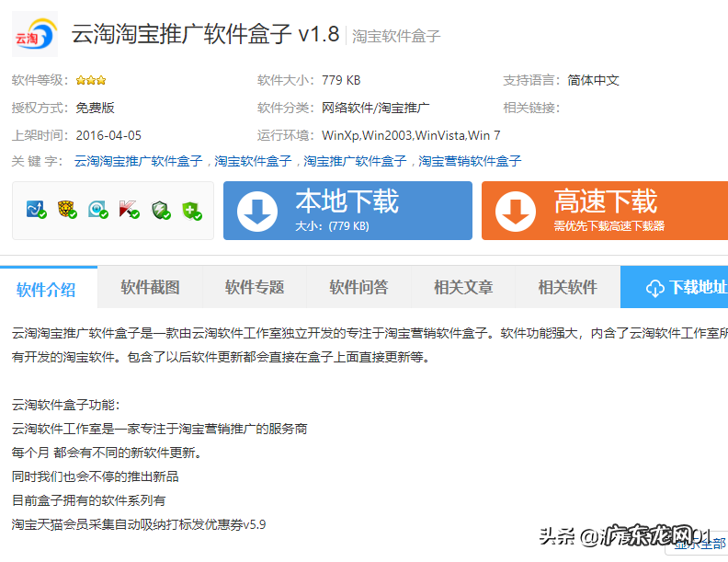Click the environment text WinXp,Win2003,WinVista,Win 7

pyautogui.click(x=411, y=135)
